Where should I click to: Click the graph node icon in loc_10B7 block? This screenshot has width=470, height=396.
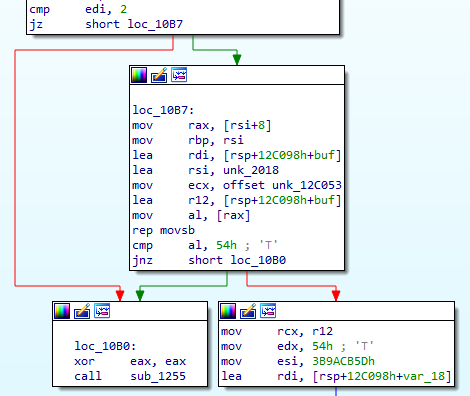[179, 75]
